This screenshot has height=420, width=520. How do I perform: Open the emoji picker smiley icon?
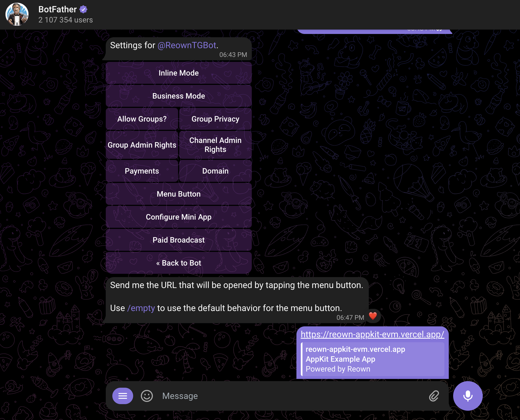(x=147, y=396)
